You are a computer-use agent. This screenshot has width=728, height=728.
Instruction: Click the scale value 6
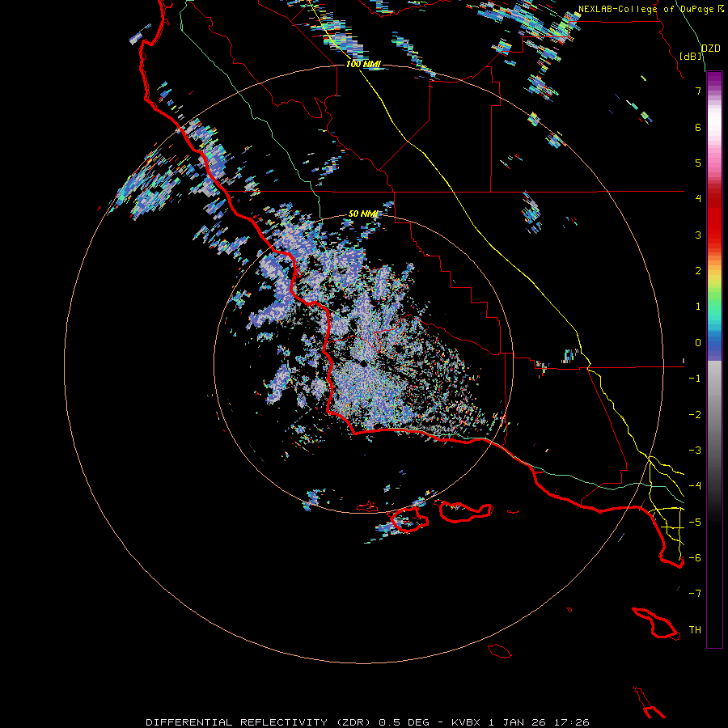[698, 127]
